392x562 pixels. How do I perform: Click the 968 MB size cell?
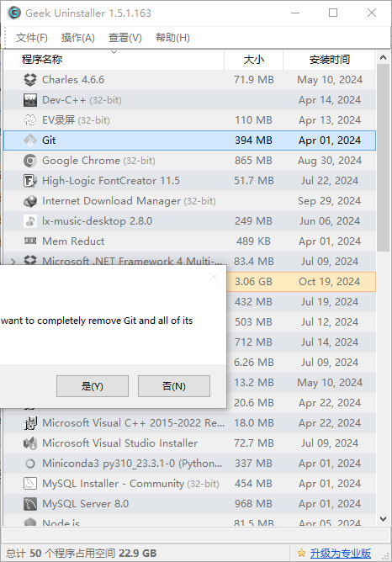pos(253,504)
